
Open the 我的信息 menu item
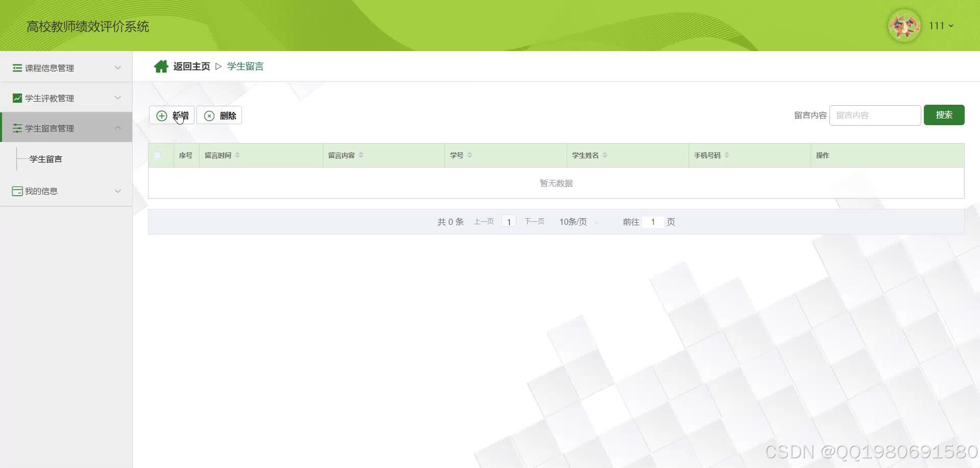[x=66, y=191]
